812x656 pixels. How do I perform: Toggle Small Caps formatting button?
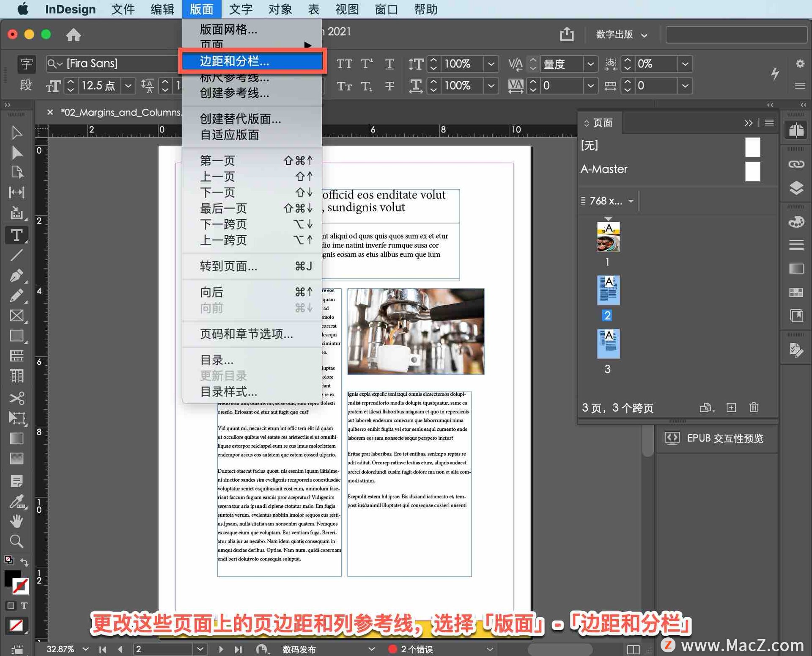(x=344, y=86)
